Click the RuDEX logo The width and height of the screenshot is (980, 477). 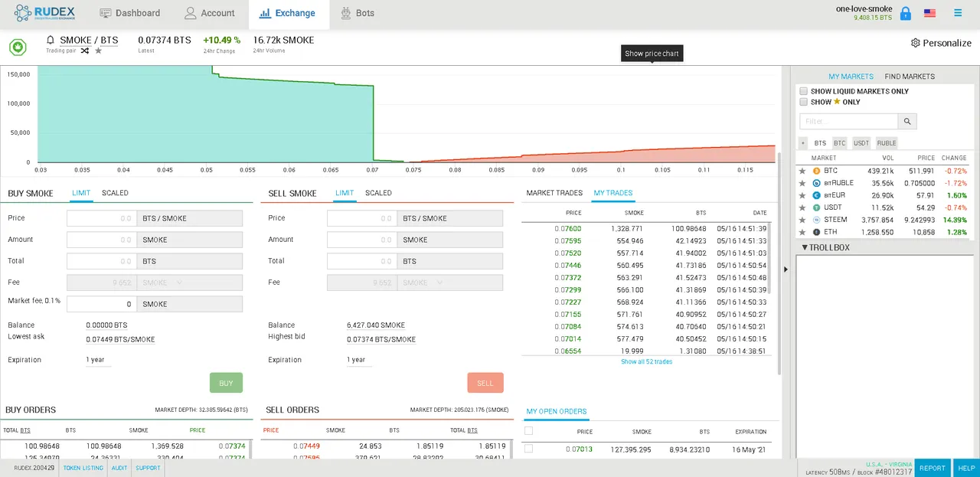pyautogui.click(x=44, y=13)
